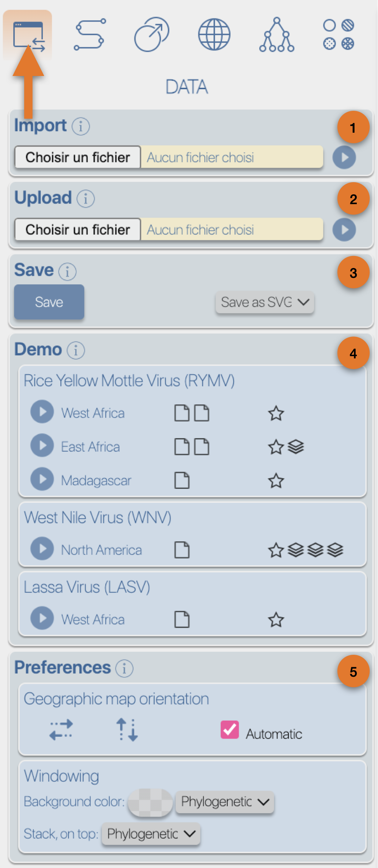Viewport: 378px width, 868px height.
Task: Expand the Stack on top dropdown
Action: point(151,834)
